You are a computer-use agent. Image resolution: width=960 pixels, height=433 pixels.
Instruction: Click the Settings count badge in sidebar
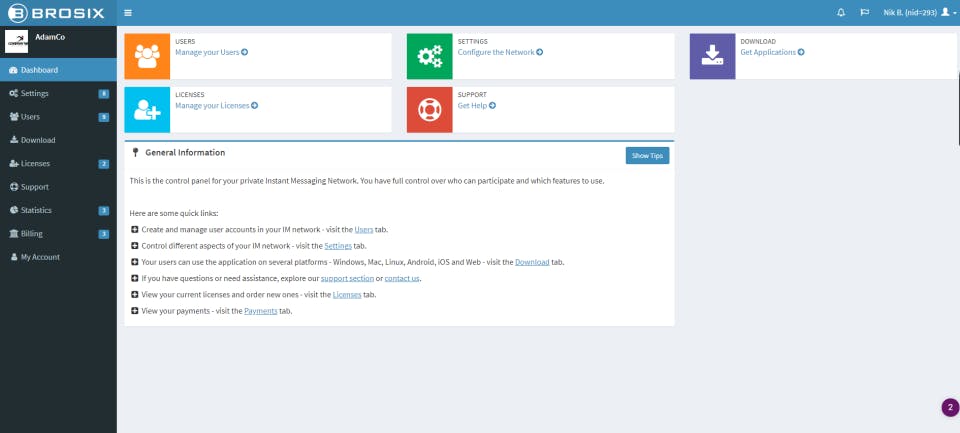pos(103,94)
